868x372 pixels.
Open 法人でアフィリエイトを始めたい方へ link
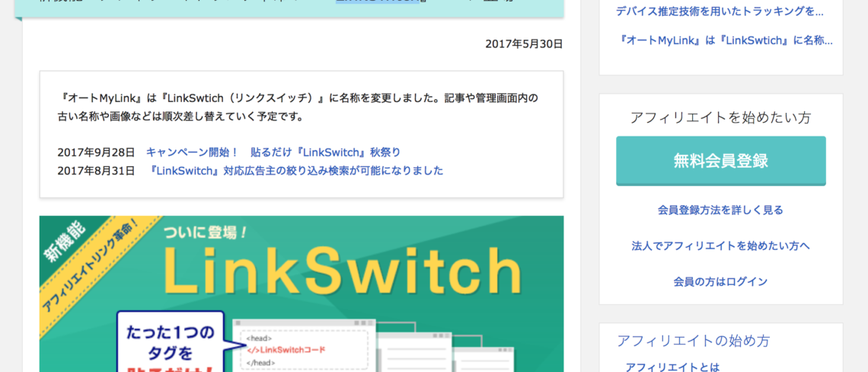pos(721,245)
